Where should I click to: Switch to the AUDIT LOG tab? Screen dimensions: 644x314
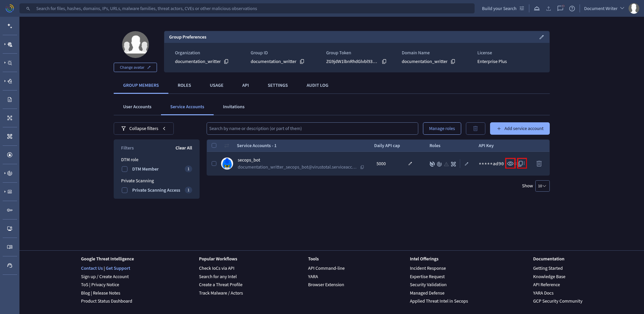pyautogui.click(x=317, y=85)
